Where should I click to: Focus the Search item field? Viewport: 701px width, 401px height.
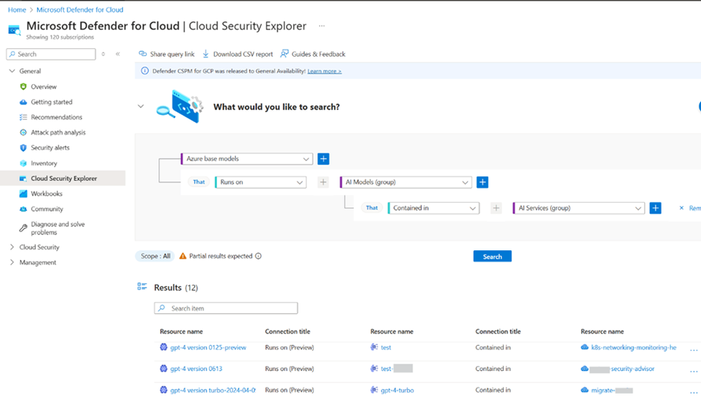point(226,308)
